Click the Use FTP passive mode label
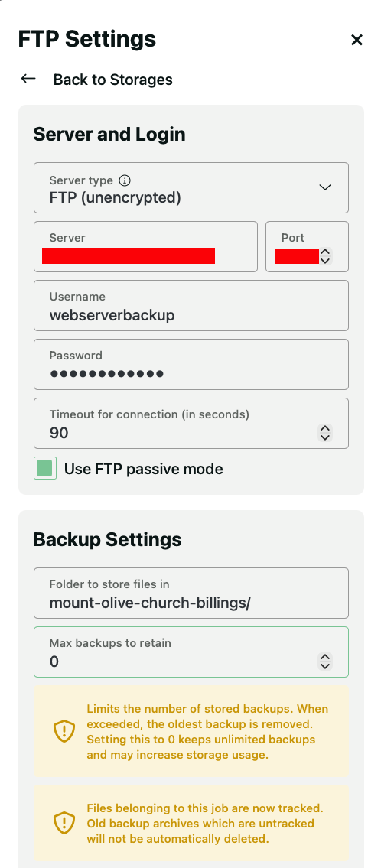Viewport: 381px width, 868px height. (x=143, y=470)
